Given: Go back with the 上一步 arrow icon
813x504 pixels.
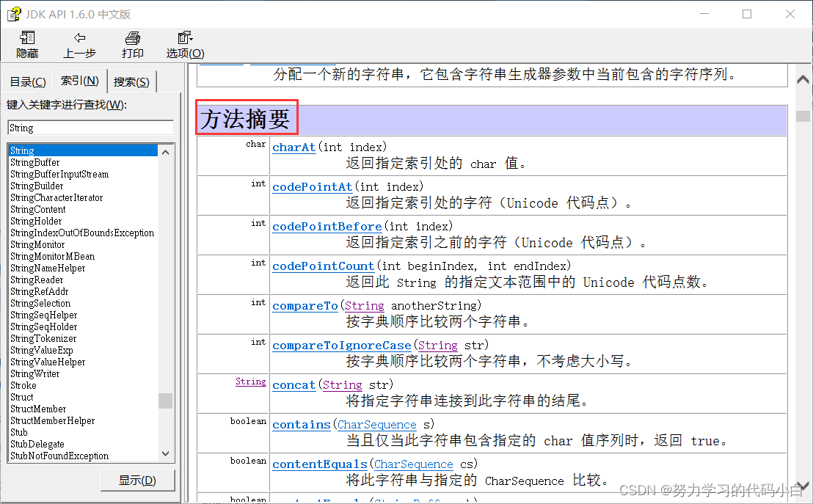Looking at the screenshot, I should tap(79, 37).
